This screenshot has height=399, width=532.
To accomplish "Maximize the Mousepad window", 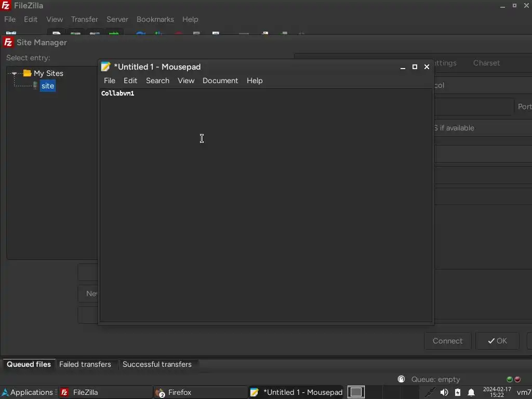I will pyautogui.click(x=415, y=67).
